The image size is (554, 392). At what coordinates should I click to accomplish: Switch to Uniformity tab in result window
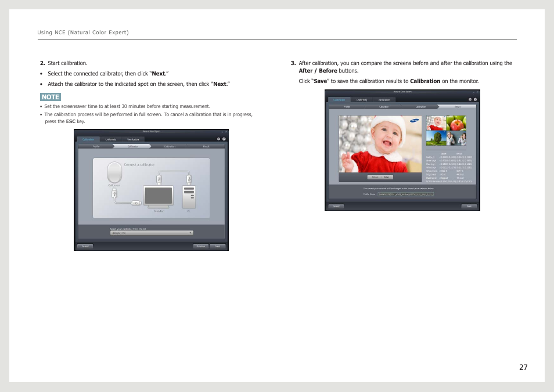pyautogui.click(x=361, y=100)
